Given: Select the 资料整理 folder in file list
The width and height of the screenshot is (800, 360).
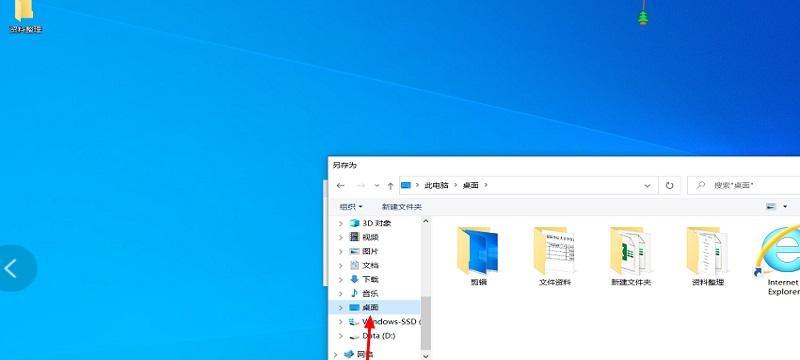Looking at the screenshot, I should coord(708,256).
